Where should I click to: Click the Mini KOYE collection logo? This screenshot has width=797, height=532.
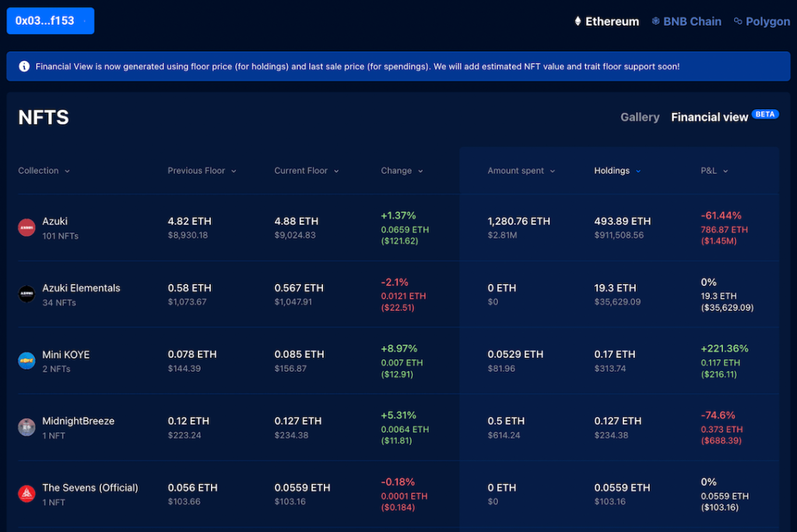click(26, 361)
